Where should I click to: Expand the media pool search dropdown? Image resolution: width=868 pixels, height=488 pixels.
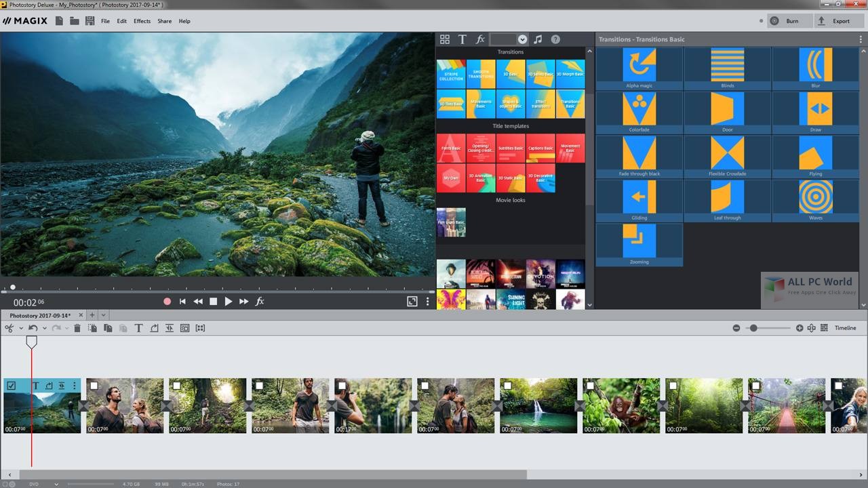[523, 39]
